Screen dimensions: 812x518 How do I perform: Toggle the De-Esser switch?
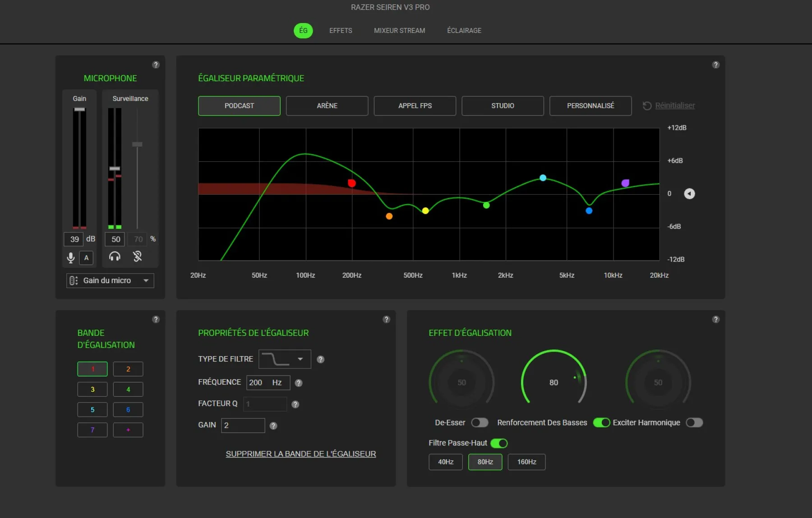[480, 422]
